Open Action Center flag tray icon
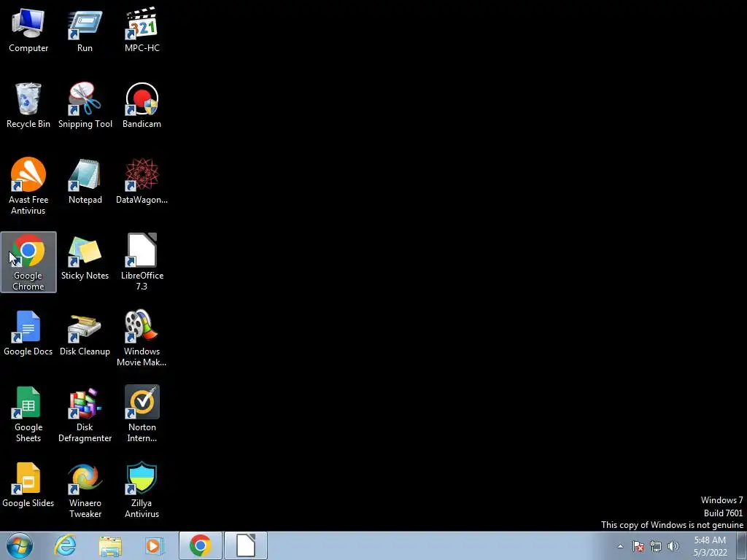 point(638,546)
